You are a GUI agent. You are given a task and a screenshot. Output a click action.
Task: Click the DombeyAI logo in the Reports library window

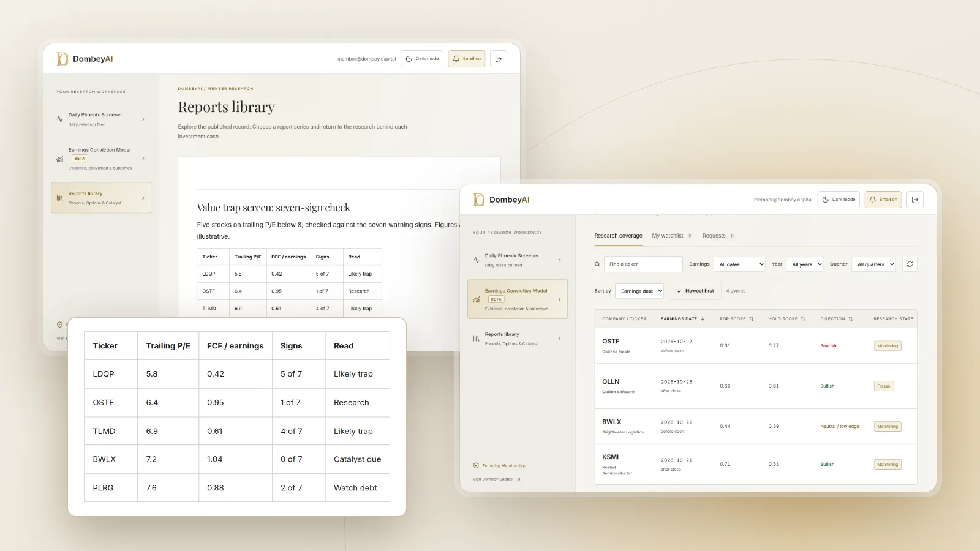(85, 59)
